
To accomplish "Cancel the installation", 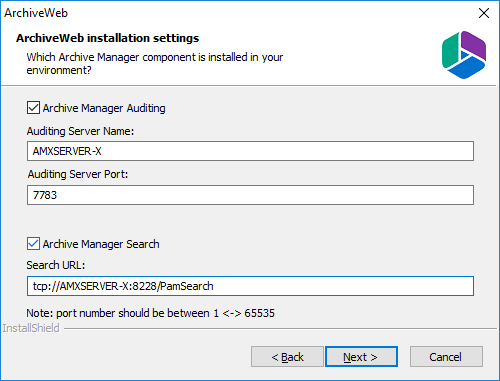I will pos(446,357).
